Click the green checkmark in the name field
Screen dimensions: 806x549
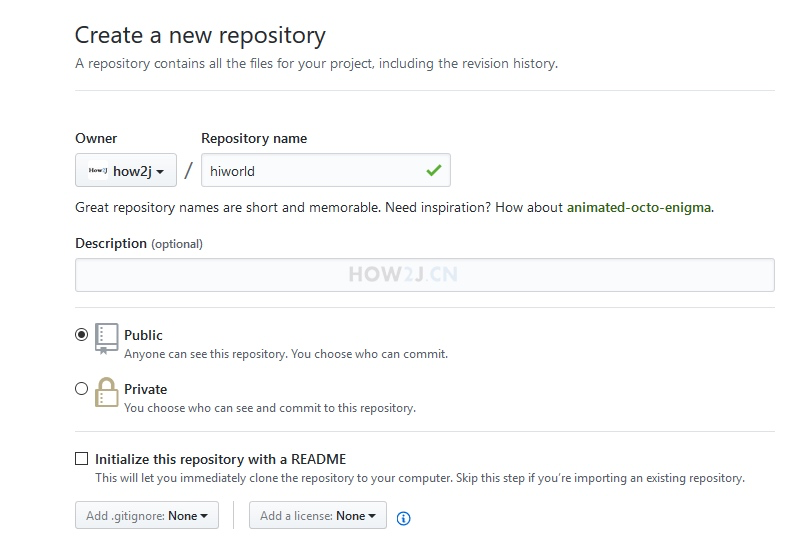pyautogui.click(x=434, y=170)
